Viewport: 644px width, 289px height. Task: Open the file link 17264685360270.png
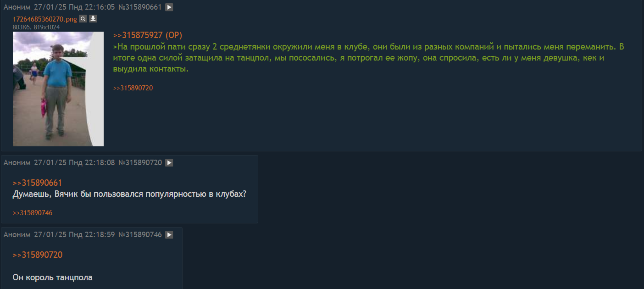(44, 19)
